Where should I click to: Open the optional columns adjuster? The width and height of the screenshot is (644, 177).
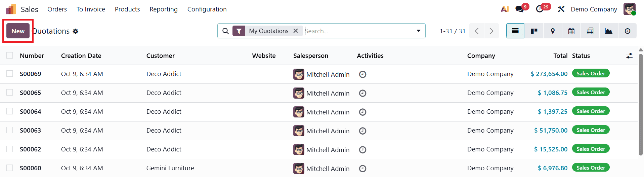tap(629, 56)
